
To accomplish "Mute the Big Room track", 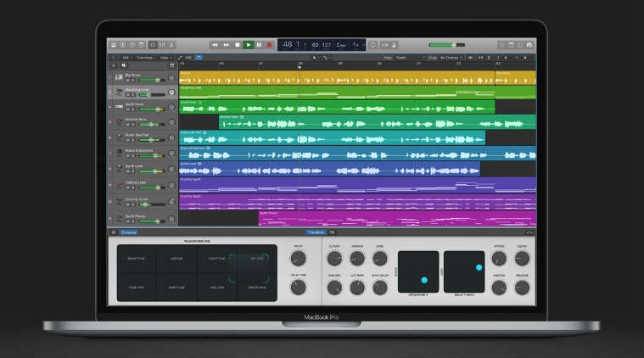I will 128,81.
